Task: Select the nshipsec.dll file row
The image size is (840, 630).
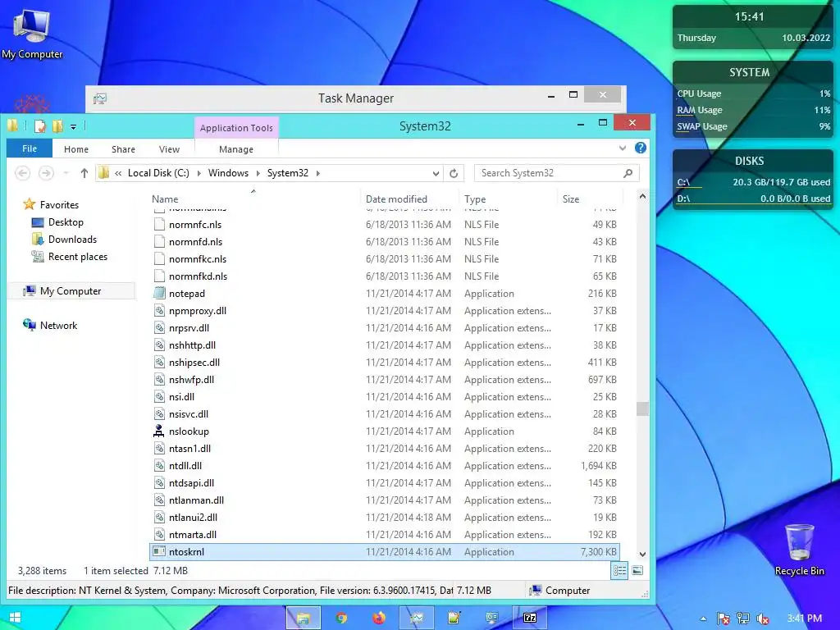Action: pos(385,362)
